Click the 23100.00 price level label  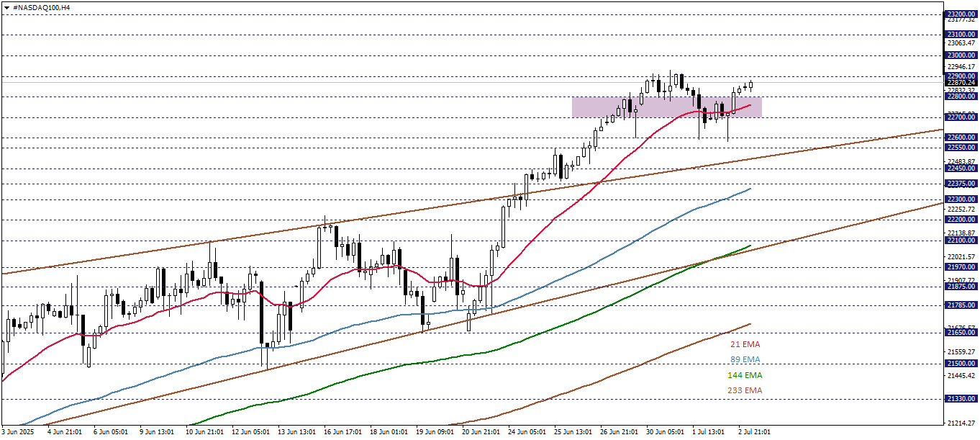pos(961,35)
